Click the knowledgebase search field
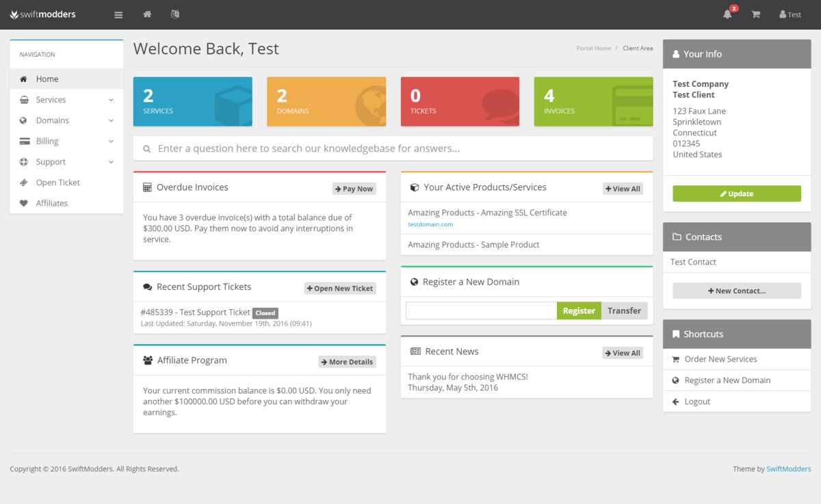This screenshot has width=821, height=504. coord(393,148)
